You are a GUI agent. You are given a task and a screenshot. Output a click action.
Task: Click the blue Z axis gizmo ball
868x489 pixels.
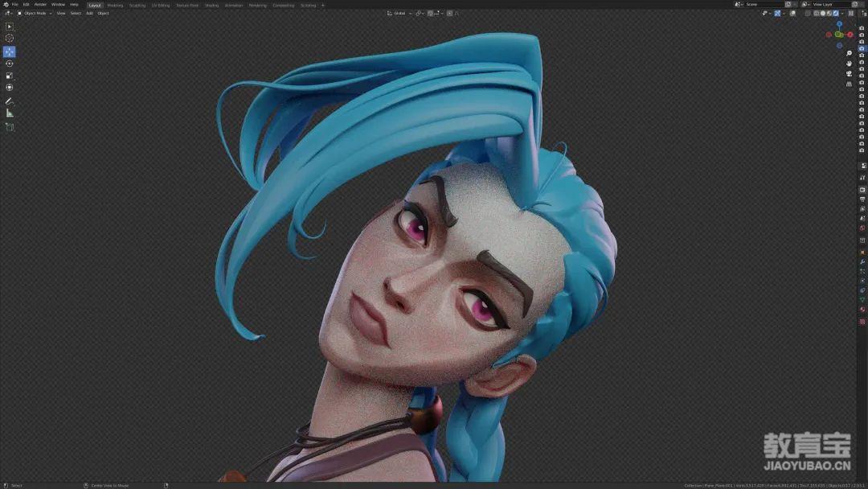[839, 25]
